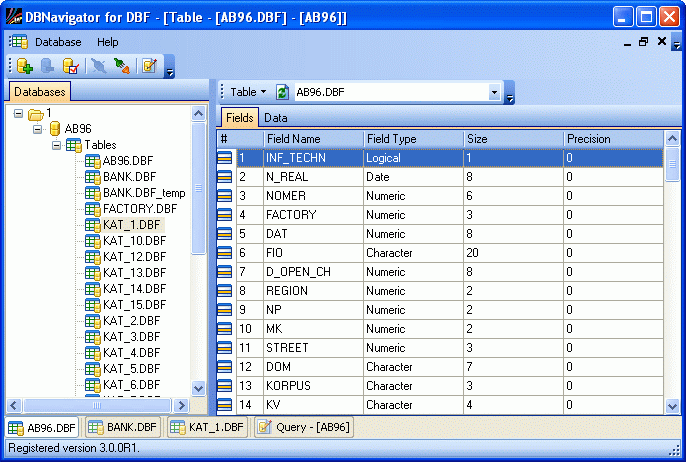Click the app icon left of Database menu

pyautogui.click(x=18, y=42)
